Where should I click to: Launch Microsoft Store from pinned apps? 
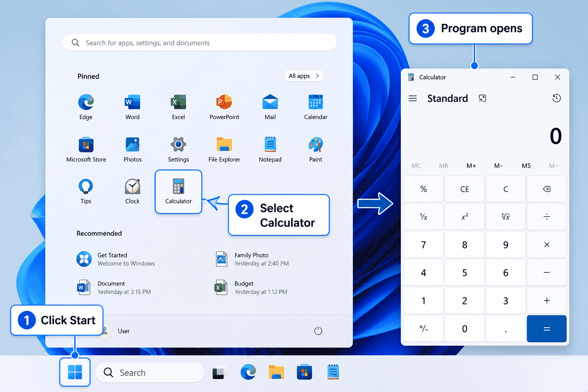pyautogui.click(x=86, y=149)
